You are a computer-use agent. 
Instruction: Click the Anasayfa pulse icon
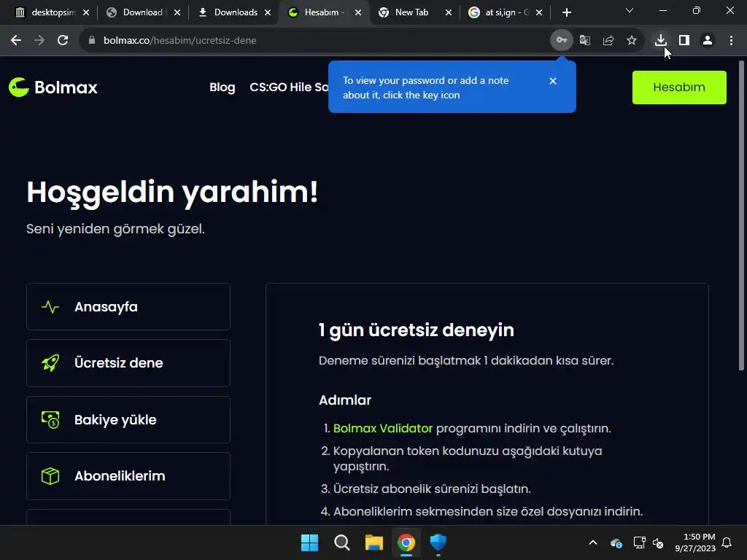coord(50,307)
